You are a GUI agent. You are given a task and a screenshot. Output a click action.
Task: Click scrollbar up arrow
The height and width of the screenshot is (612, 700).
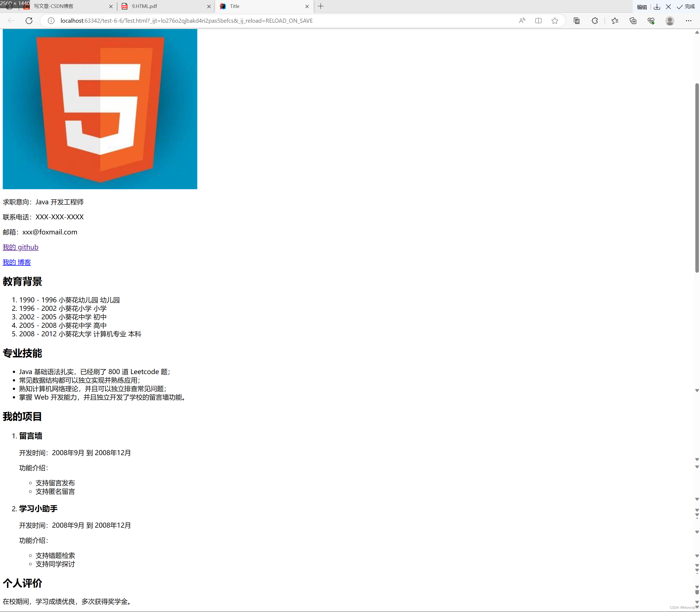[697, 32]
